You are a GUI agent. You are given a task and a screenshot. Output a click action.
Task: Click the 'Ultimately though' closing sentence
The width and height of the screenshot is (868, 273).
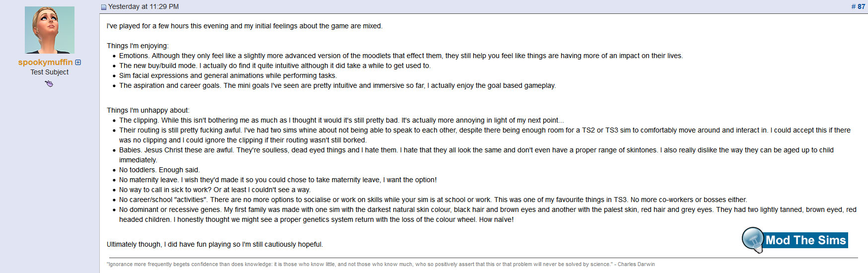pyautogui.click(x=215, y=244)
